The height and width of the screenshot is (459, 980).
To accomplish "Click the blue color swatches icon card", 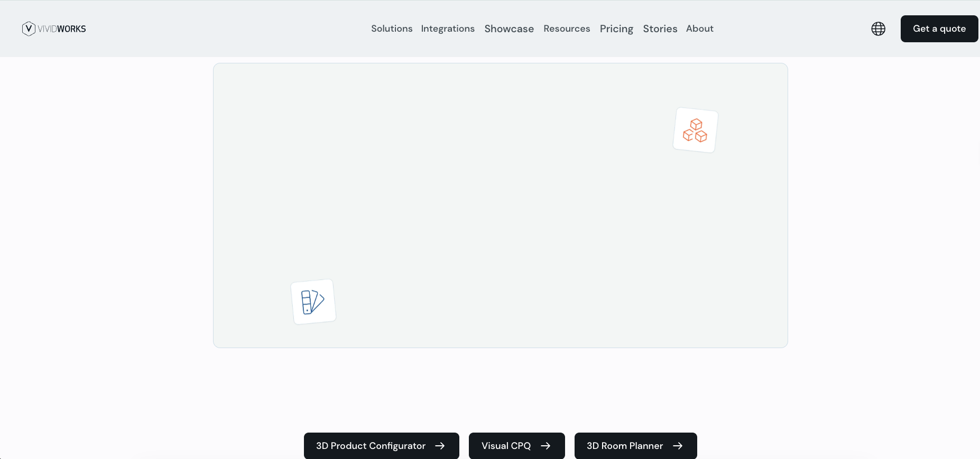I will pos(313,302).
